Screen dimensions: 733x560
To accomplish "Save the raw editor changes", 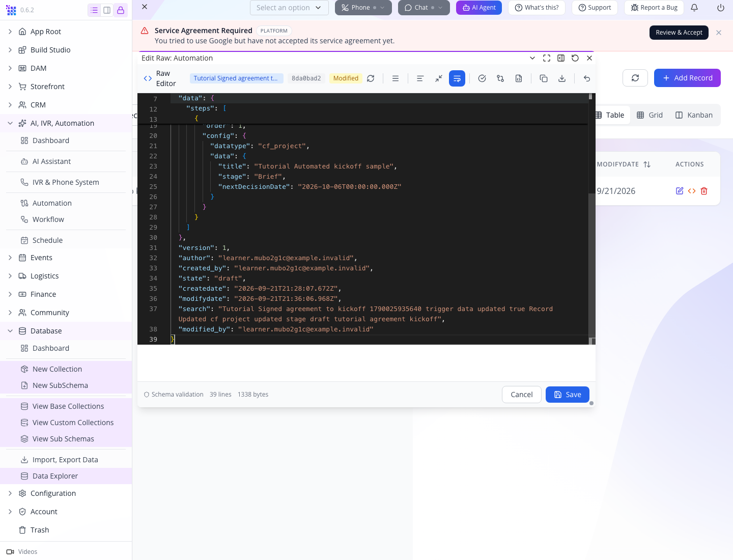I will click(x=568, y=395).
